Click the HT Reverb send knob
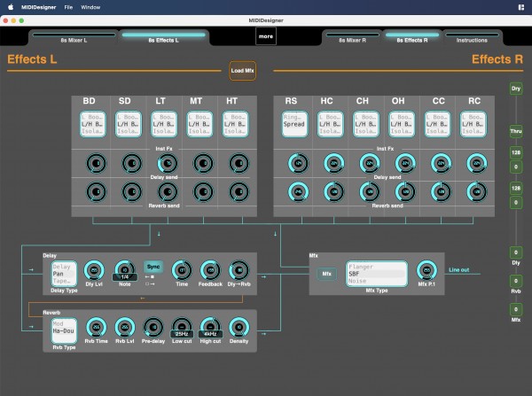Viewport: 532px width, 396px height. (x=239, y=192)
